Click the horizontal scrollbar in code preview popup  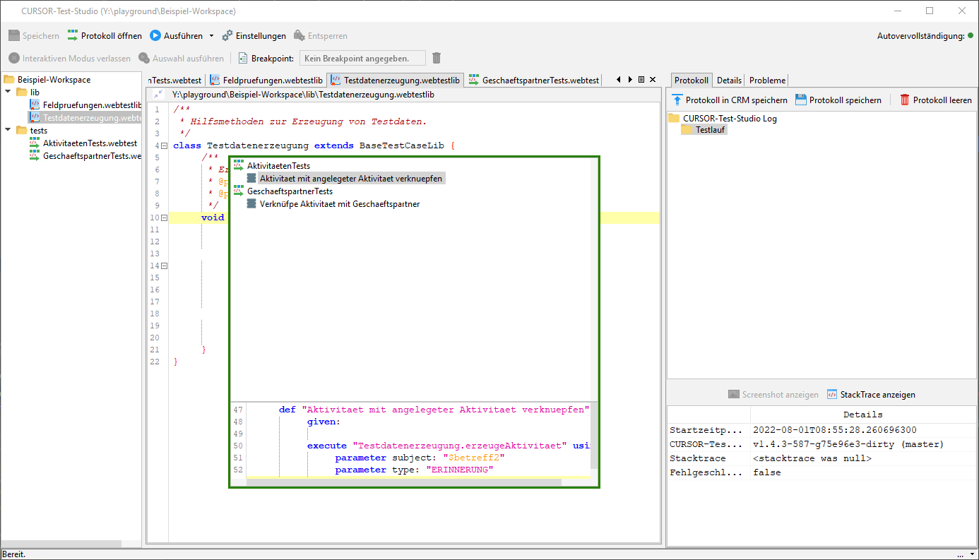(404, 482)
